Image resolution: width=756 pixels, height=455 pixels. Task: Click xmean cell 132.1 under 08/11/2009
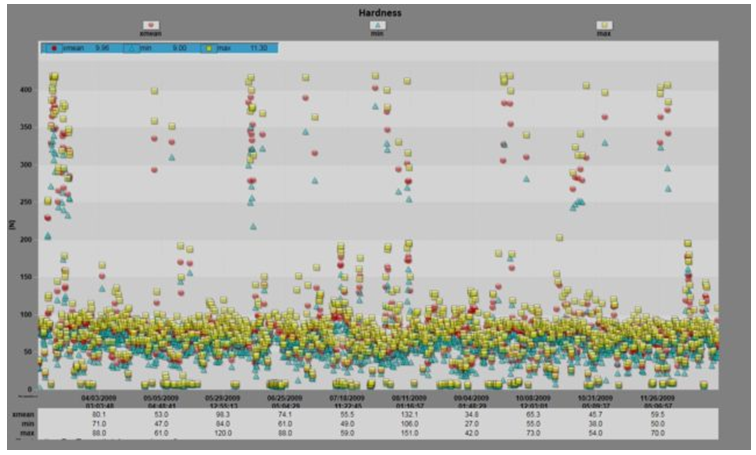click(409, 415)
